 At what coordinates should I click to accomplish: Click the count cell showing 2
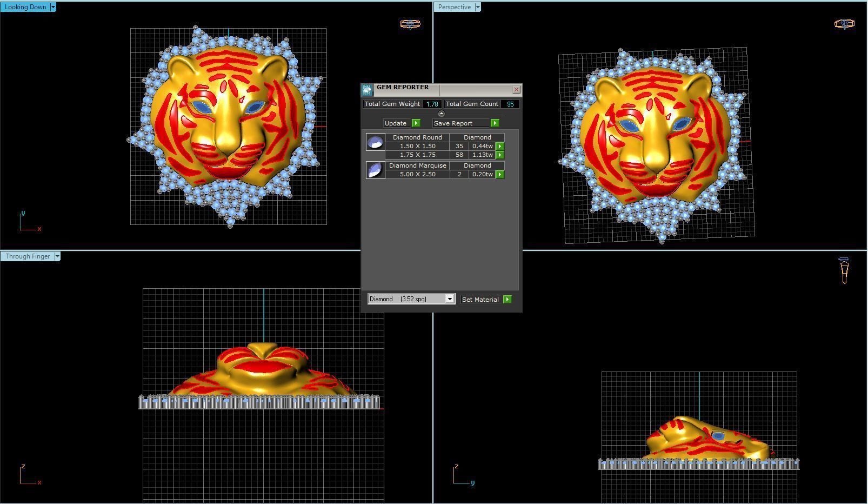[x=459, y=174]
